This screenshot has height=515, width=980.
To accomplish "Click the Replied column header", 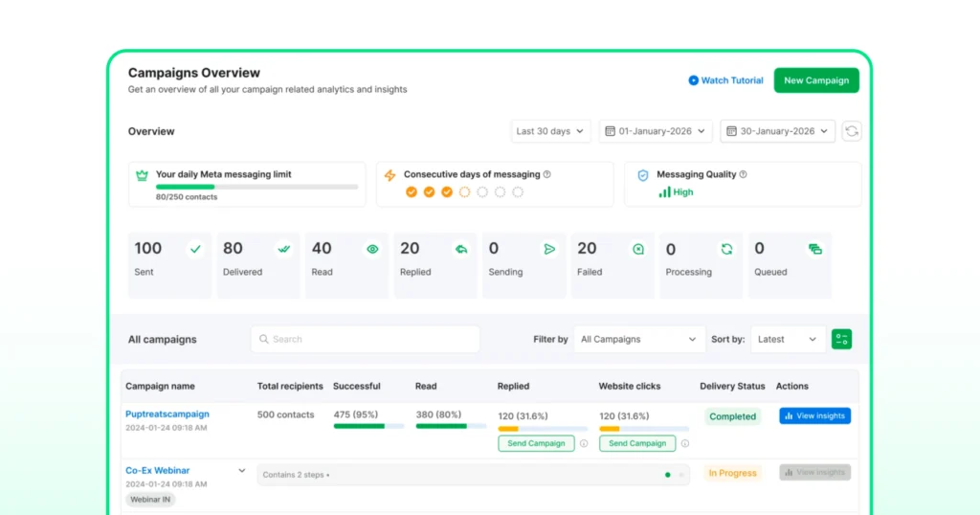I will 513,387.
